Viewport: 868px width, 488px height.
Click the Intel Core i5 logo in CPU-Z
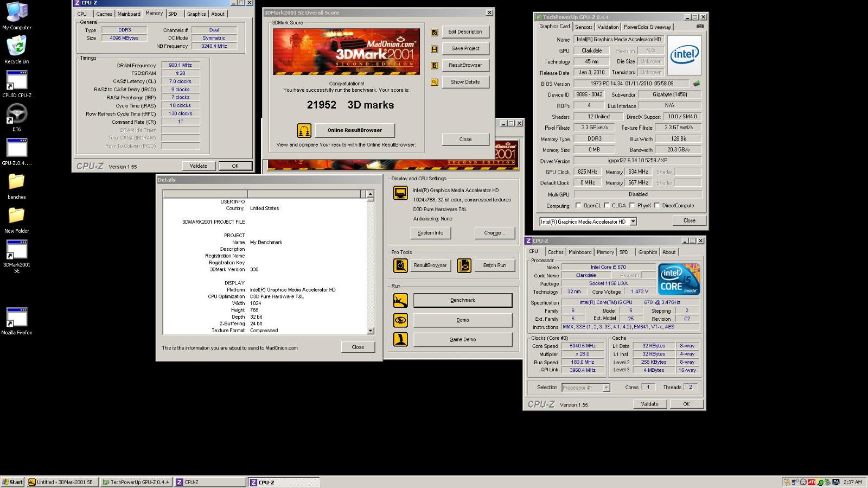(679, 279)
